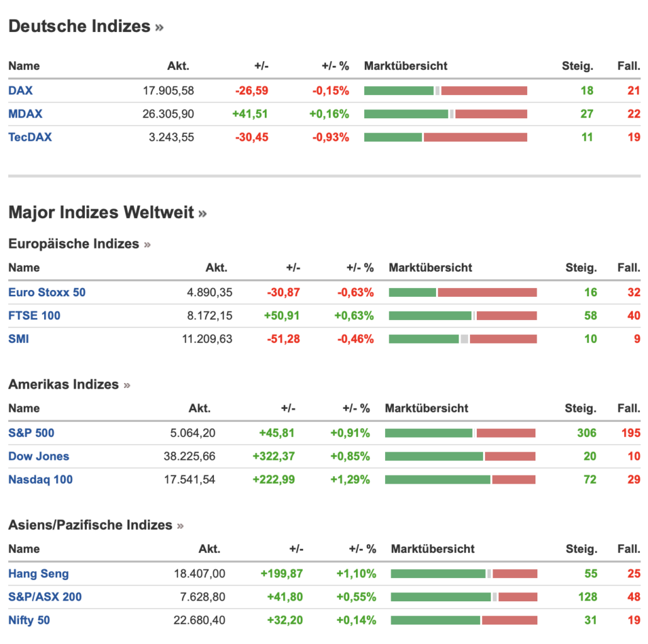Viewport: 648px width, 644px height.
Task: Open the Europäische Indizes section link
Action: tap(147, 244)
